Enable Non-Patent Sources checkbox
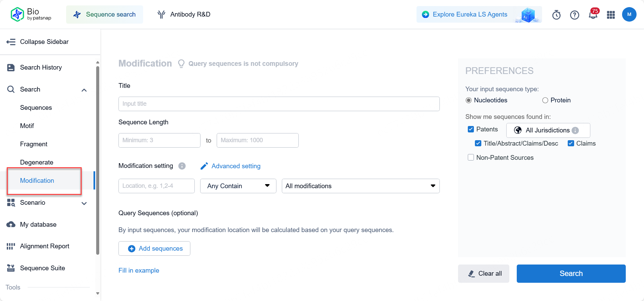Image resolution: width=644 pixels, height=301 pixels. point(471,157)
